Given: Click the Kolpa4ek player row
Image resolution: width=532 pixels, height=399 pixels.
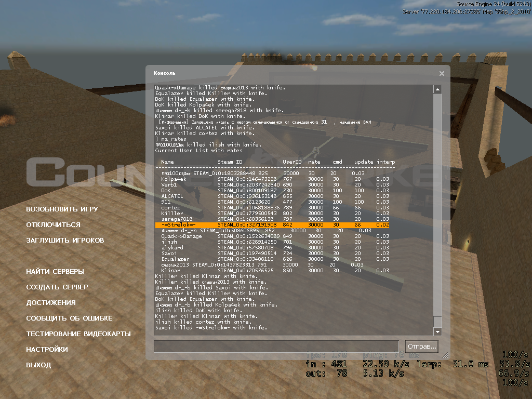Looking at the screenshot, I should (x=275, y=179).
